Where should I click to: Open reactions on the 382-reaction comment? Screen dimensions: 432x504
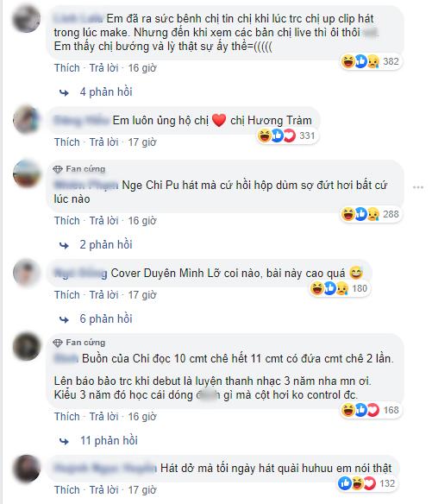pos(371,61)
